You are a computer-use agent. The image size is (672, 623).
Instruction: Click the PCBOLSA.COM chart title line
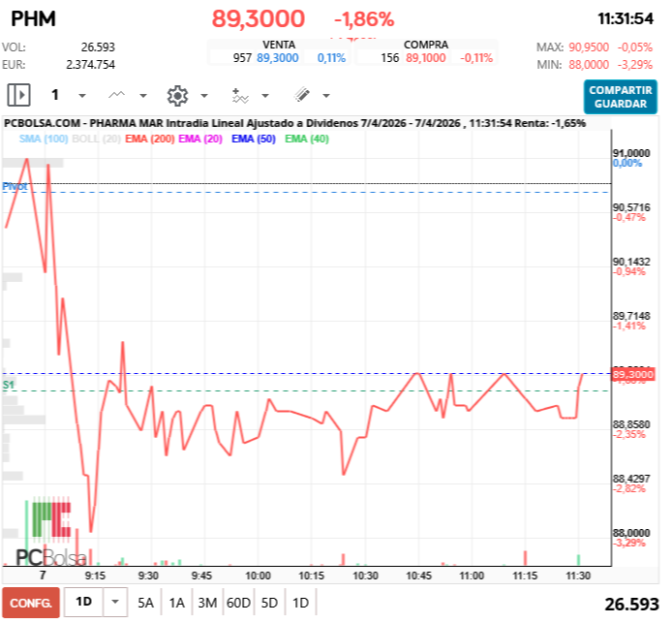[294, 123]
